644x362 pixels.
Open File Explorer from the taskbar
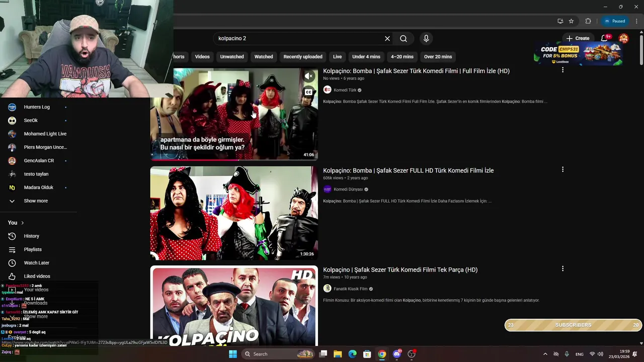pyautogui.click(x=338, y=354)
